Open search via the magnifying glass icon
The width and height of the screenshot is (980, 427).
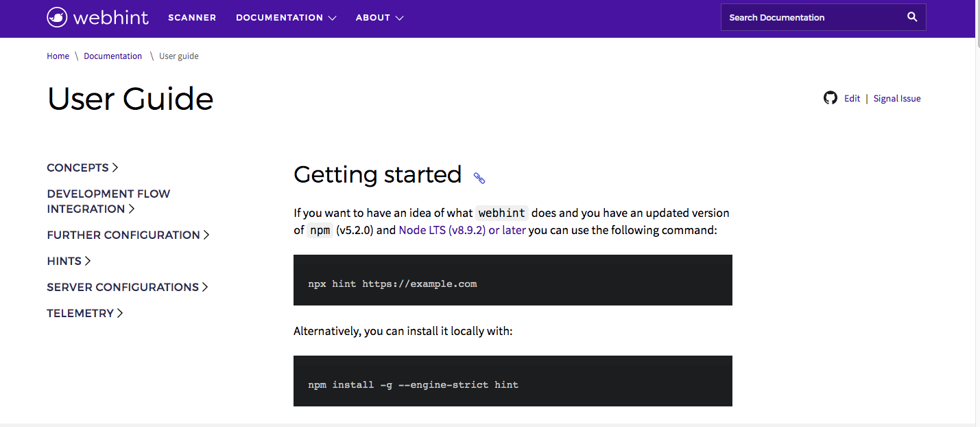[x=911, y=16]
